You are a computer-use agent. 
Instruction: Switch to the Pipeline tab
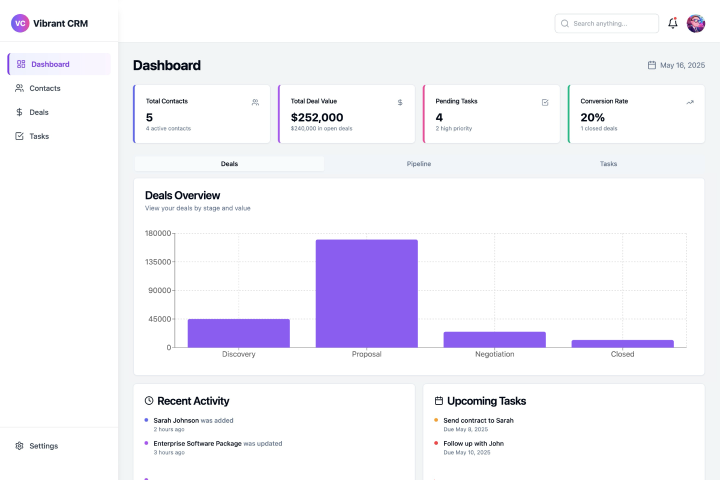419,163
